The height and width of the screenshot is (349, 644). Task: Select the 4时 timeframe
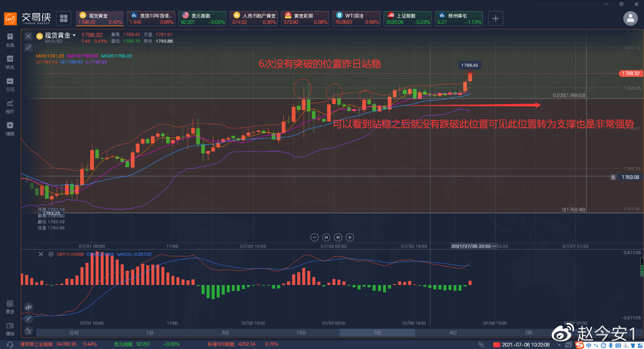click(453, 332)
